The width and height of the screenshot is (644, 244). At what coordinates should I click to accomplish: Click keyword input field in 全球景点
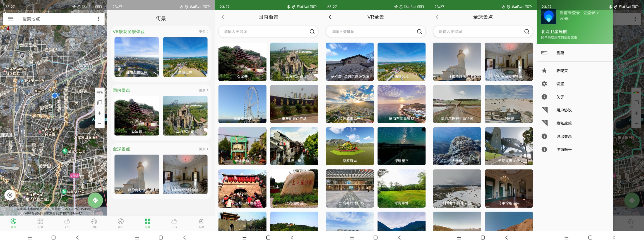pos(483,31)
